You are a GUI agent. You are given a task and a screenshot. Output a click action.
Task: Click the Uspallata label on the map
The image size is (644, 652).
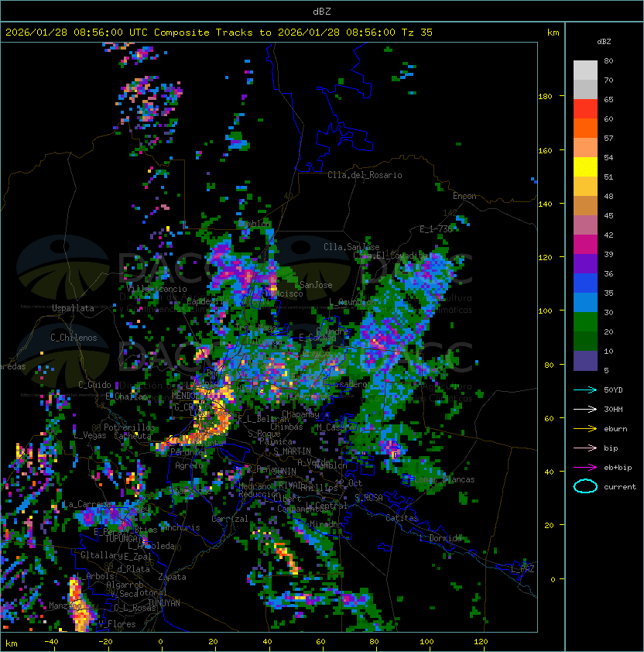(73, 308)
